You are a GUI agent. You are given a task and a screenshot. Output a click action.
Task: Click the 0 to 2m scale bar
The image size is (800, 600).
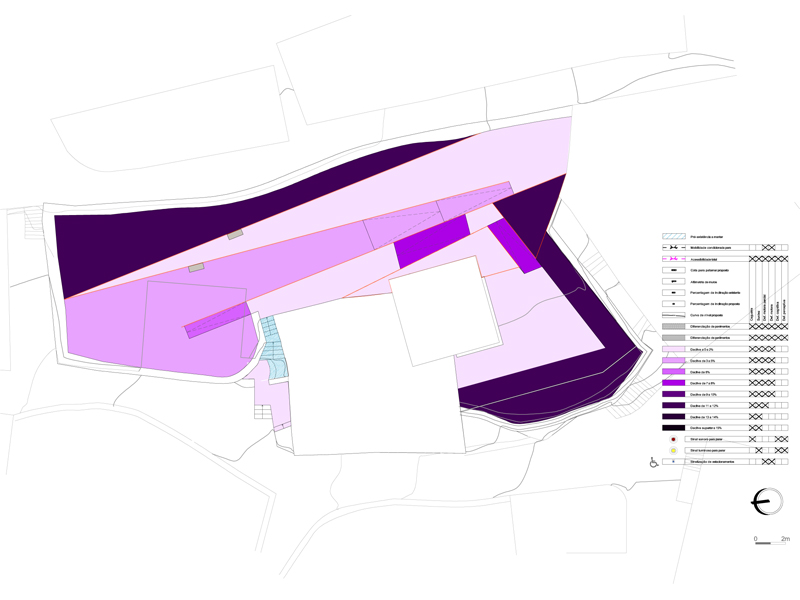772,544
